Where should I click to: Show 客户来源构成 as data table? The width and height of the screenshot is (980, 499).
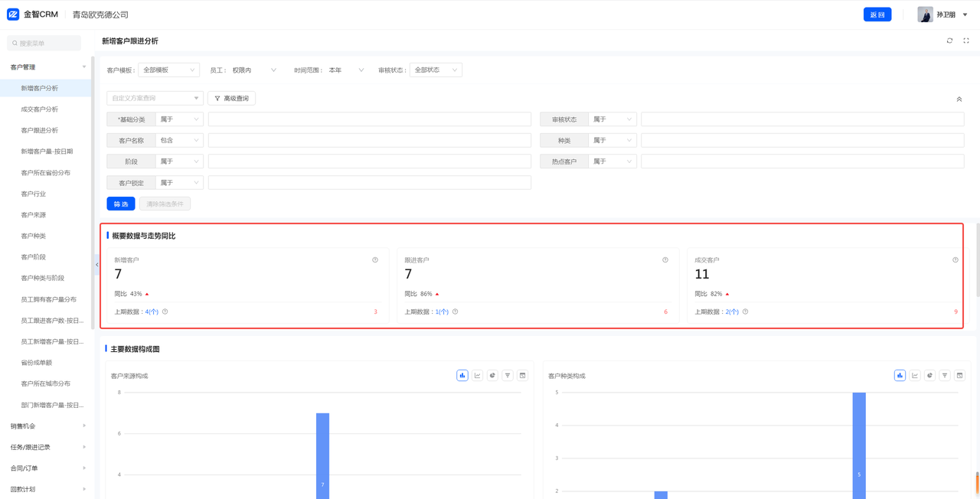[x=523, y=376]
